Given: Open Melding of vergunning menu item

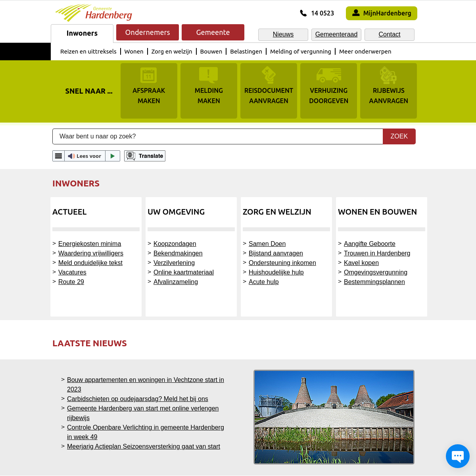Looking at the screenshot, I should [301, 52].
